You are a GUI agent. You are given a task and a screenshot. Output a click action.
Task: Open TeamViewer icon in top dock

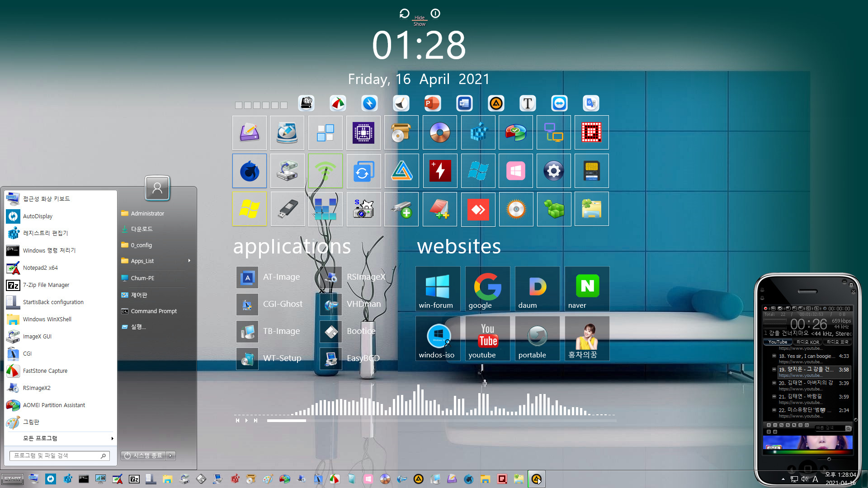click(559, 103)
